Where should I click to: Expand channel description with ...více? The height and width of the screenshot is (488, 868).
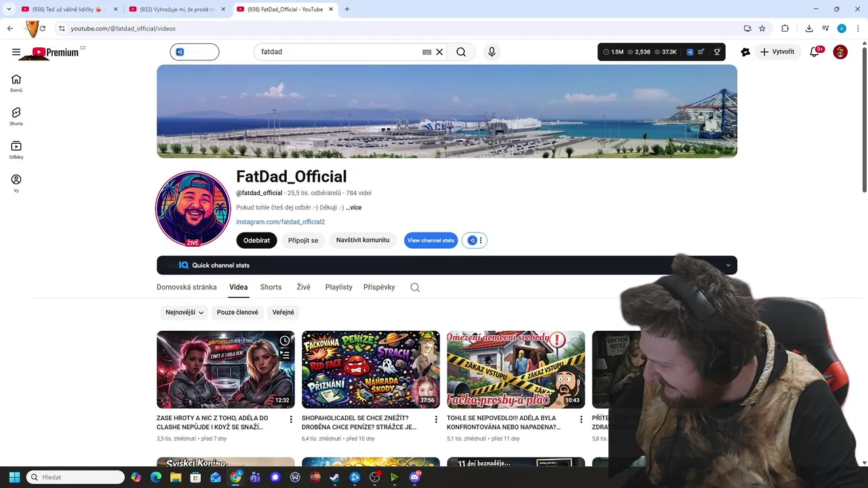point(354,207)
